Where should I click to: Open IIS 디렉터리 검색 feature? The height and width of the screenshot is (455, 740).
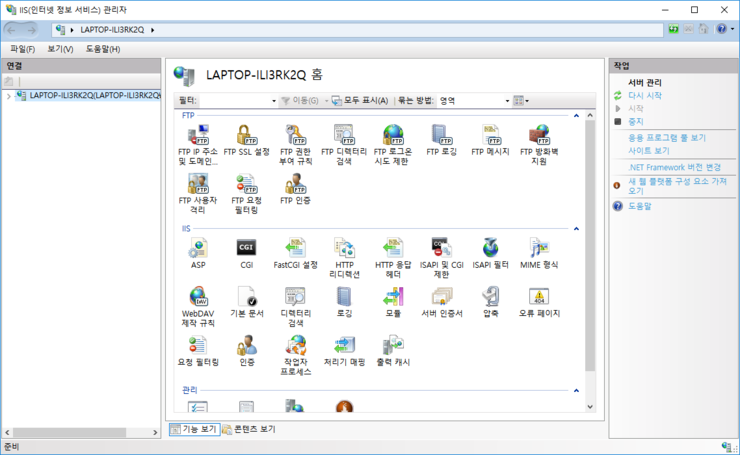295,307
